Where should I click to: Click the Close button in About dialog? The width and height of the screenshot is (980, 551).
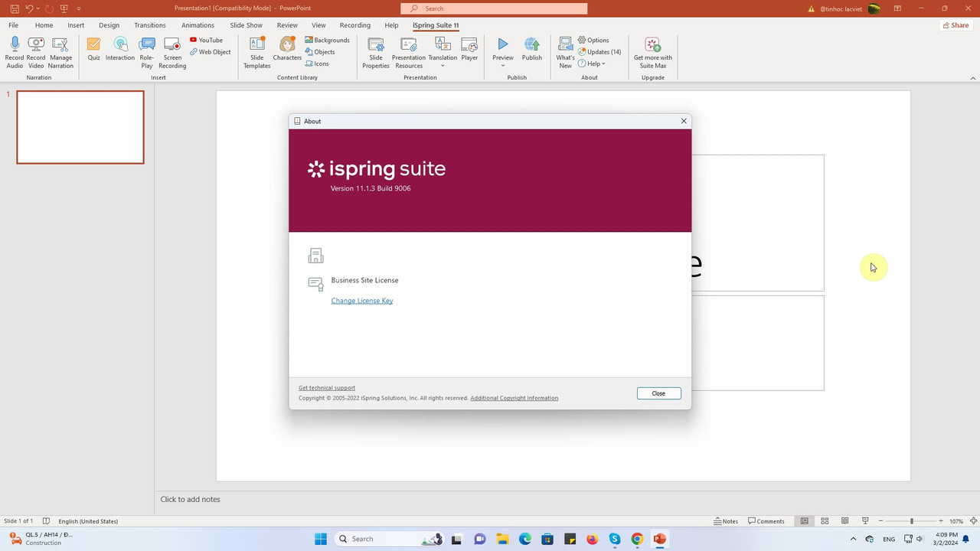(x=658, y=393)
